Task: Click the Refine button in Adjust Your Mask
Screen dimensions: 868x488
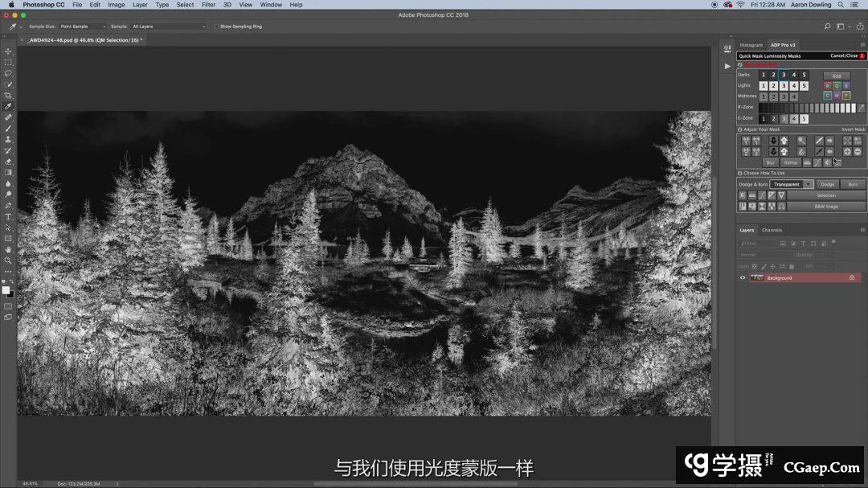Action: pos(790,163)
